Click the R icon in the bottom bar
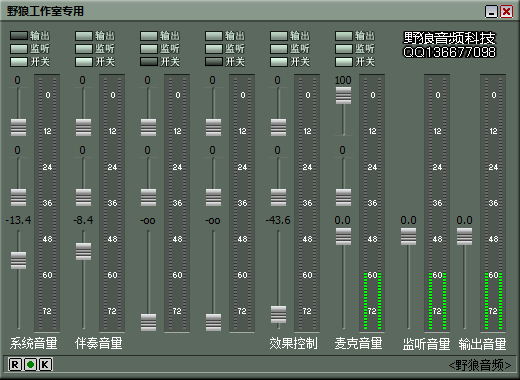Viewport: 520px width, 380px height. click(x=15, y=364)
